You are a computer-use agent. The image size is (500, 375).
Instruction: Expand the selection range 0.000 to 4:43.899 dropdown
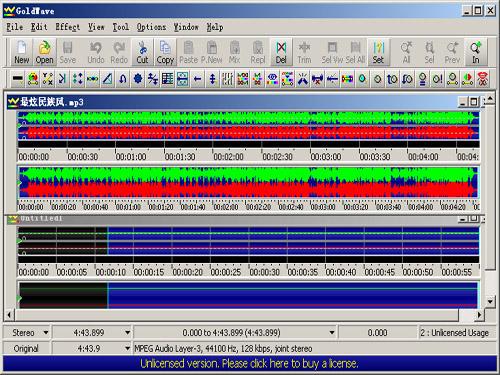[x=332, y=333]
